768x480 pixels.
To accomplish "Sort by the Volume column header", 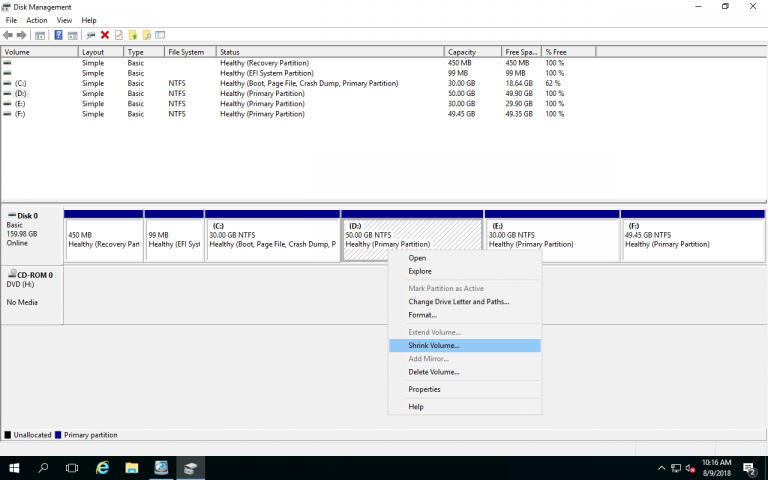I will click(39, 52).
